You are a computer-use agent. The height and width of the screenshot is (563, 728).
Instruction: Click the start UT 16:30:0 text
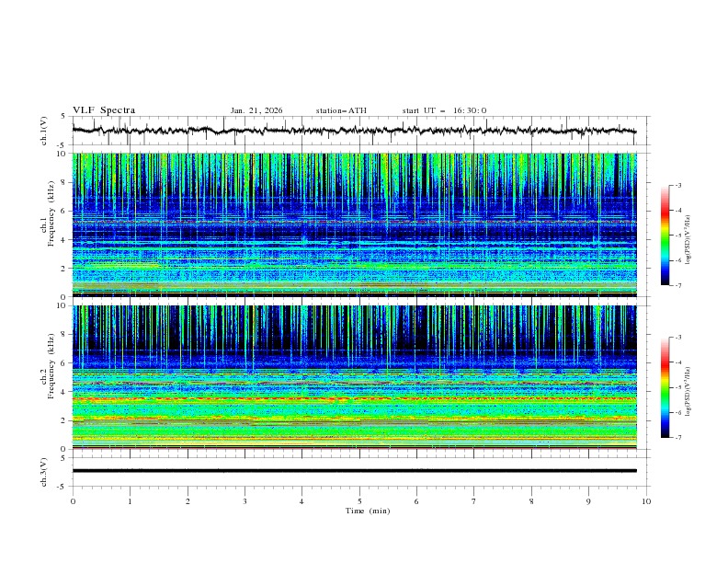pos(444,110)
